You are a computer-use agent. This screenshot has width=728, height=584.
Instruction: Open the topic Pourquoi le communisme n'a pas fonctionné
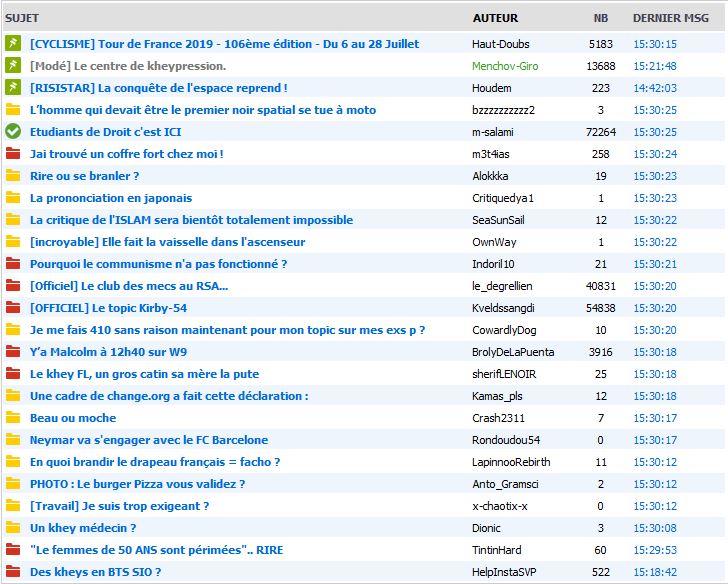click(158, 264)
